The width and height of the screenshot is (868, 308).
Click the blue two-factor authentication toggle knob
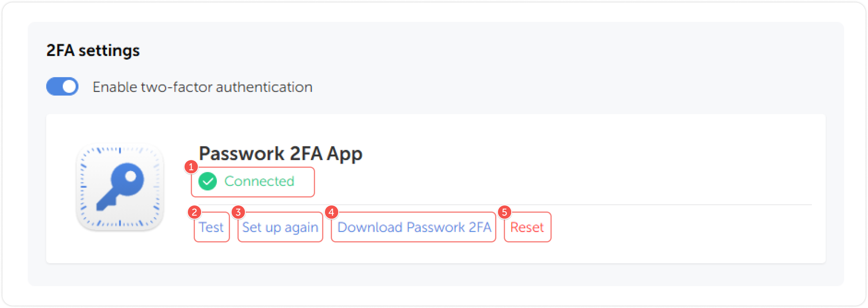[69, 87]
